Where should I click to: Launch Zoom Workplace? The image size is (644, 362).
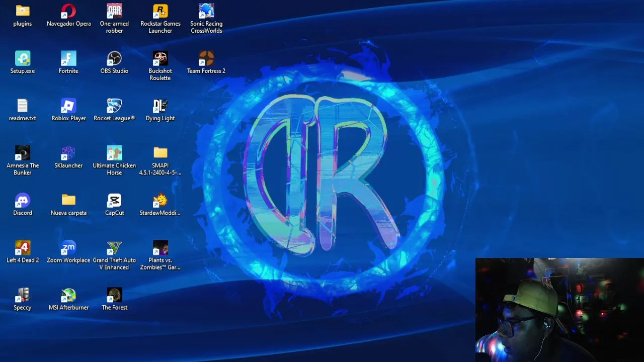tap(68, 247)
